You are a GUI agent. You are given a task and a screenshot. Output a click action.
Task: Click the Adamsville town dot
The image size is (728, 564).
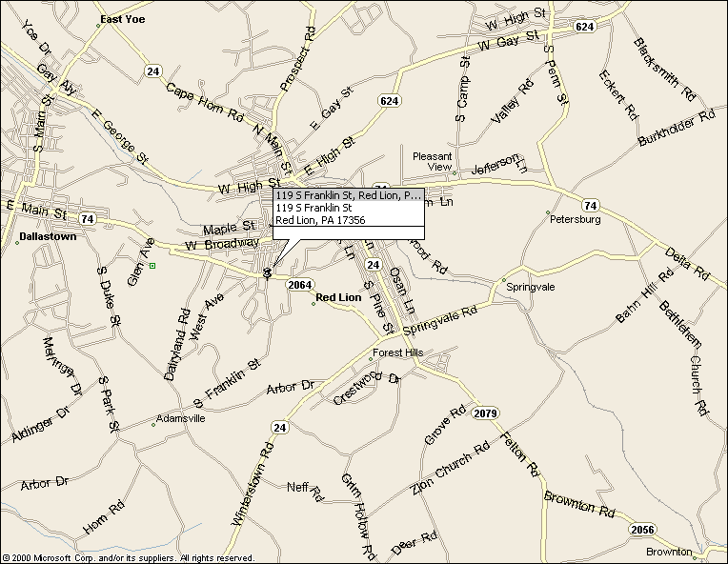pyautogui.click(x=153, y=425)
